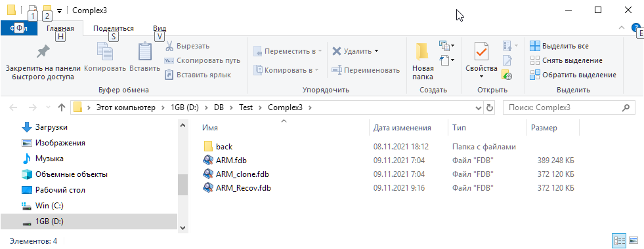Click the easy access icon in Создать group
The image size is (644, 249).
(444, 60)
